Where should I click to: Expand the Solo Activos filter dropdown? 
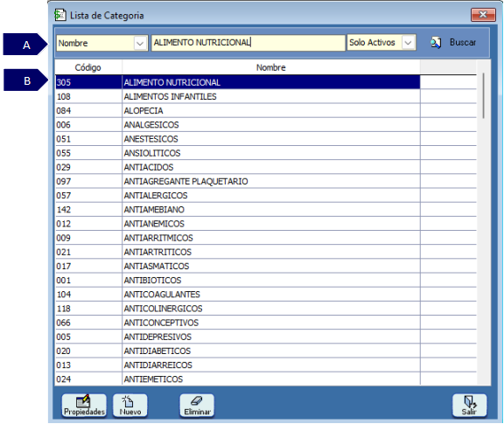click(408, 42)
